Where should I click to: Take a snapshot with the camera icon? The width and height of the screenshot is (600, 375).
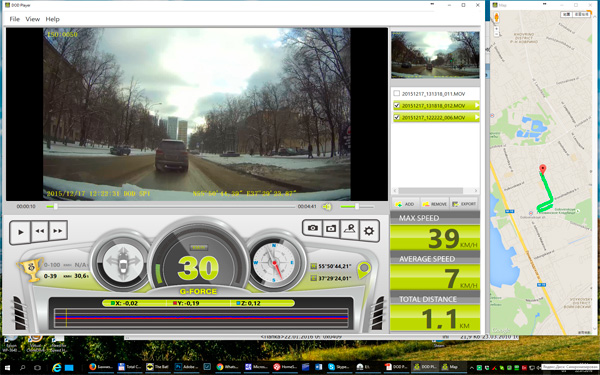312,228
